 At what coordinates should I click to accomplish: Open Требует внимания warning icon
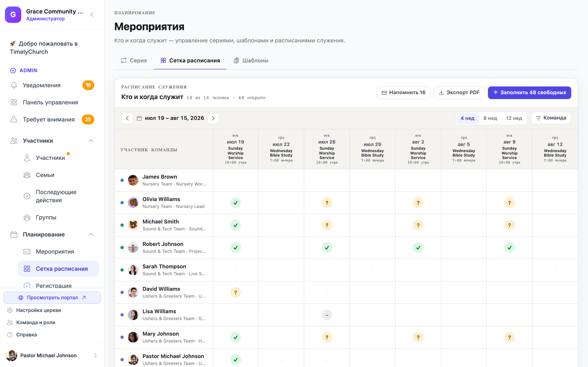point(14,119)
